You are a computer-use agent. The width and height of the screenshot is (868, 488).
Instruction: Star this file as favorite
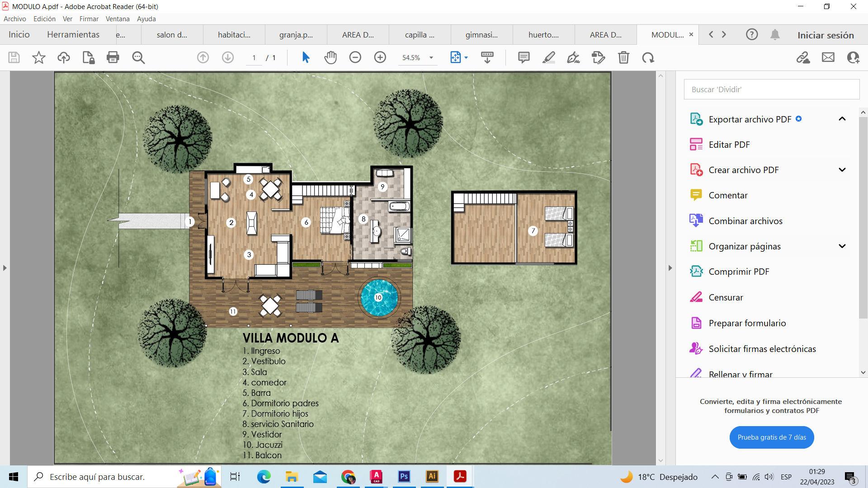click(39, 57)
